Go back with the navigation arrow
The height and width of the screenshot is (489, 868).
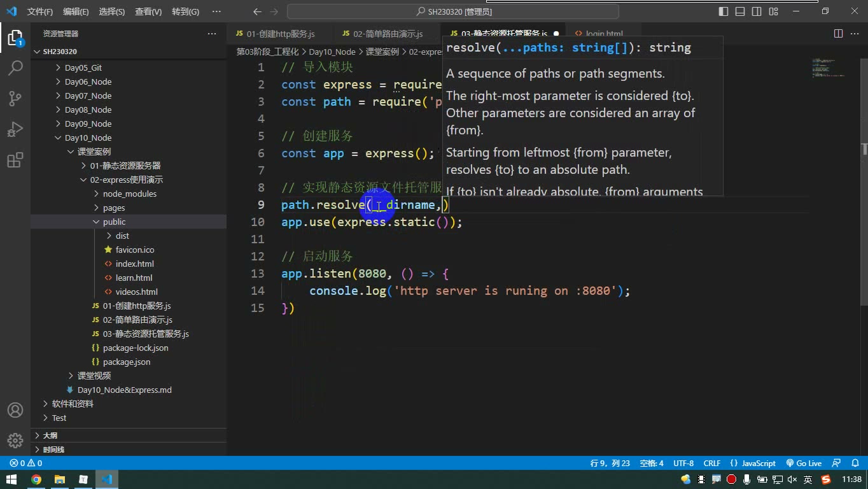(x=257, y=11)
